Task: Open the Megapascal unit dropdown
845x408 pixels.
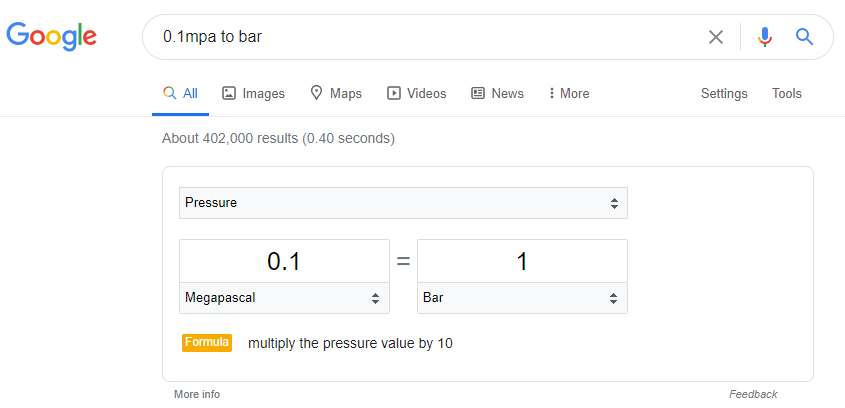Action: click(284, 298)
